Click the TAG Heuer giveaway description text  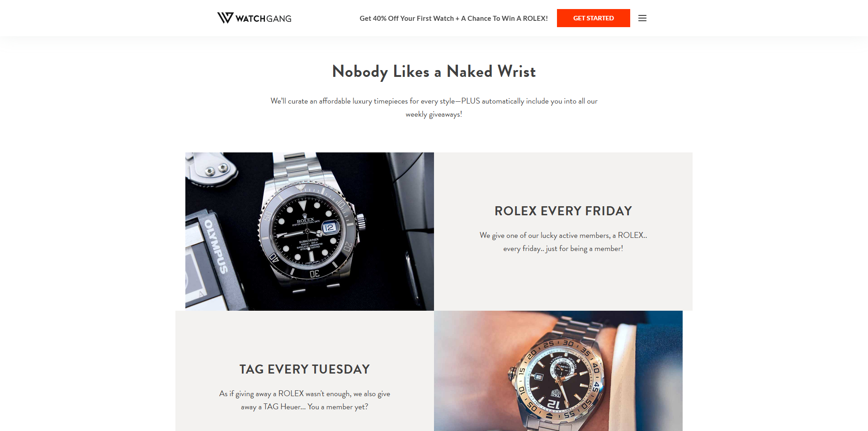305,400
